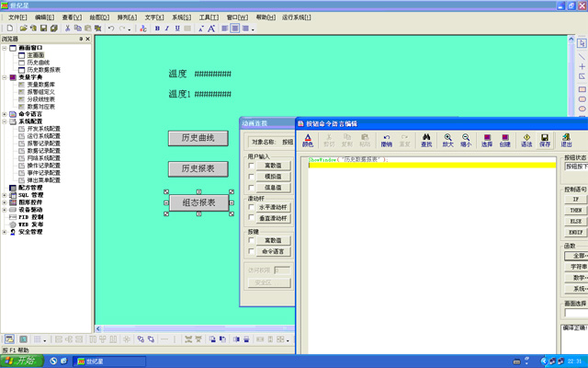Expand the SQL 管理 tree node
The image size is (588, 368).
pos(5,195)
